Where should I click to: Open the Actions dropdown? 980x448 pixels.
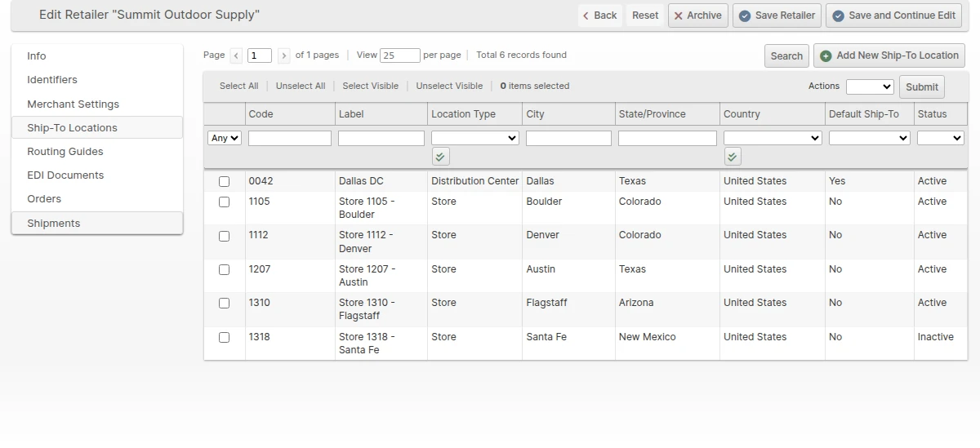coord(870,86)
